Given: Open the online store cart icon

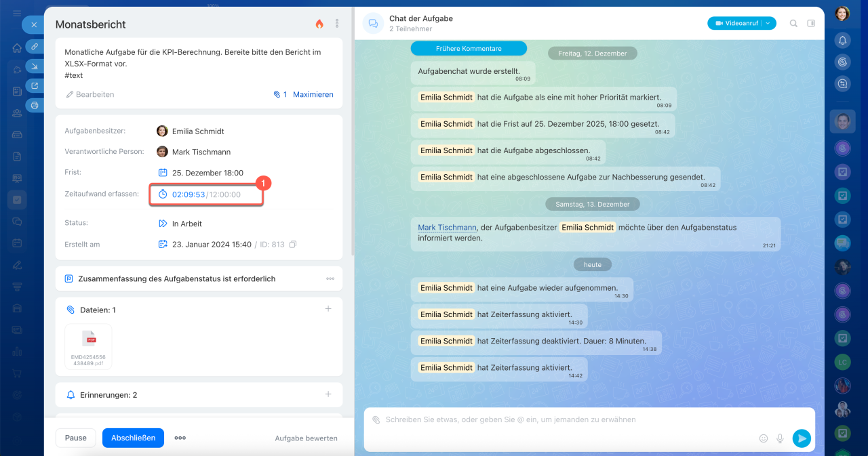Looking at the screenshot, I should 17,373.
